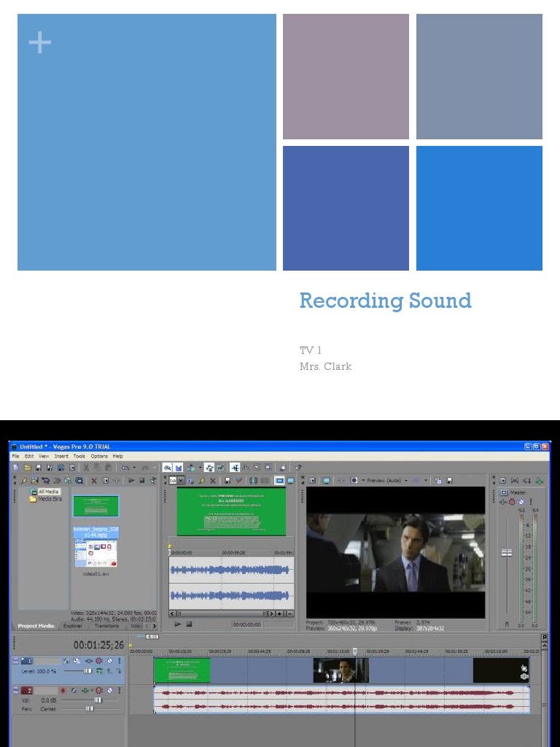Toggle preview on external monitor icon
Screen dimensions: 560x747
point(327,480)
